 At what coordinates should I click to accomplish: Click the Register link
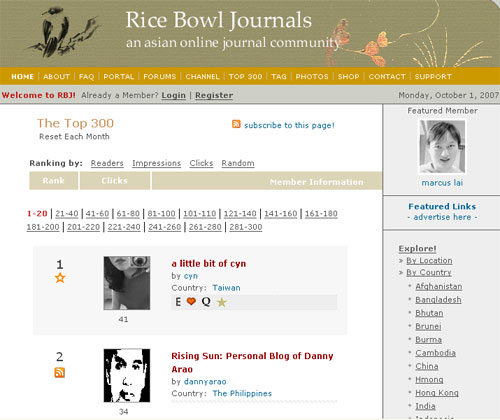pyautogui.click(x=214, y=95)
